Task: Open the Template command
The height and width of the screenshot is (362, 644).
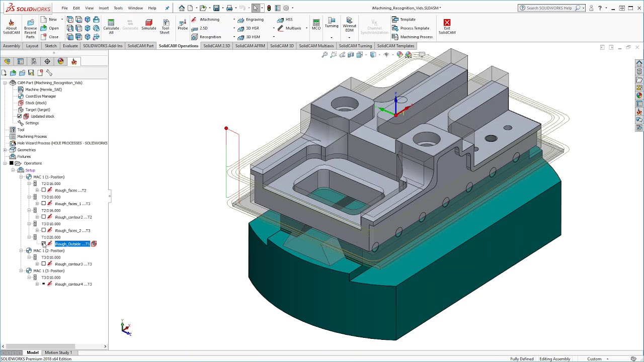Action: 404,20
